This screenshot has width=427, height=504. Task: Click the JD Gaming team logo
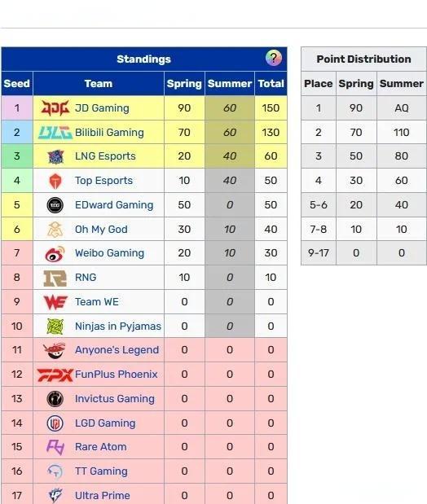(55, 108)
